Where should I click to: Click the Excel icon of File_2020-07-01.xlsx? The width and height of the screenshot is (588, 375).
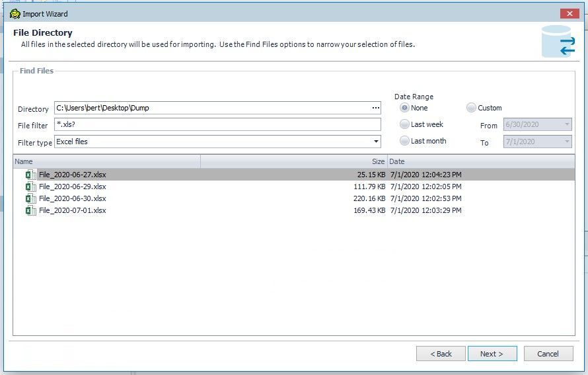pyautogui.click(x=31, y=210)
